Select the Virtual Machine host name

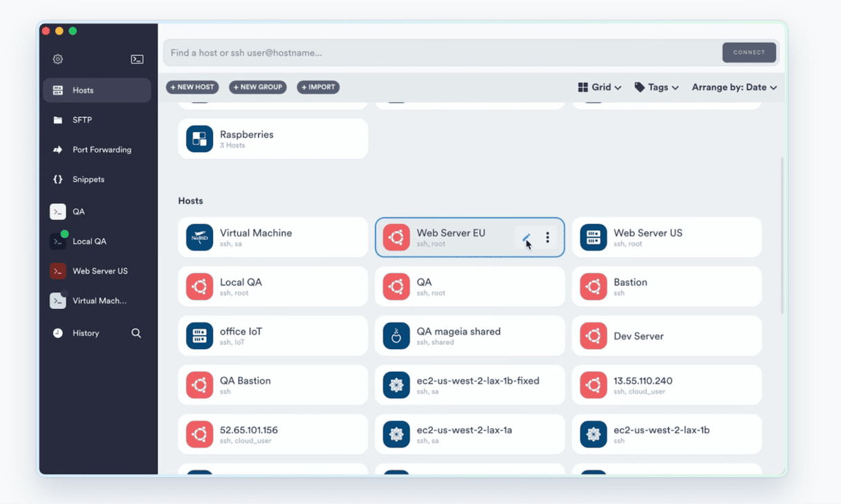[256, 233]
